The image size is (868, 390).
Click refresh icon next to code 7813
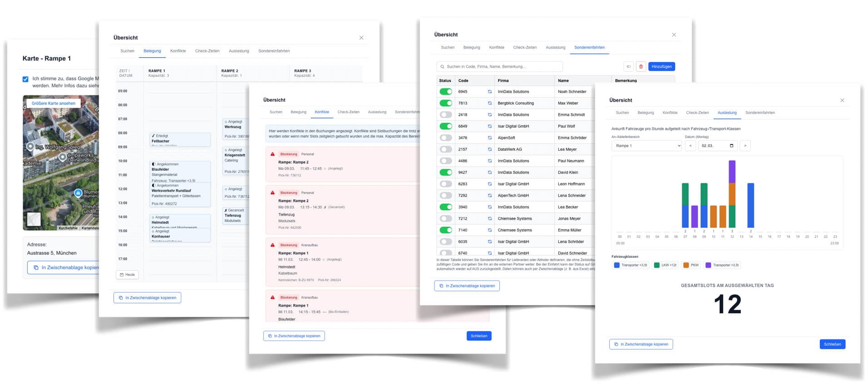(x=490, y=103)
